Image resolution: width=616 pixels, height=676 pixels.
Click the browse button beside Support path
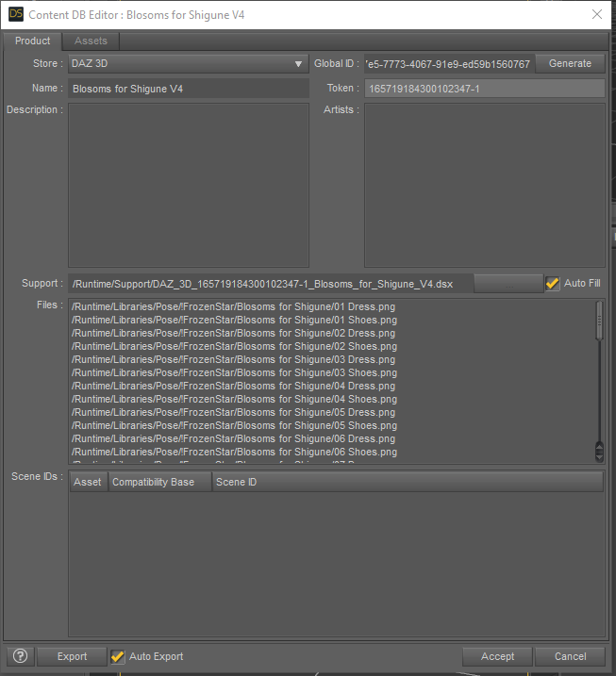[x=508, y=284]
